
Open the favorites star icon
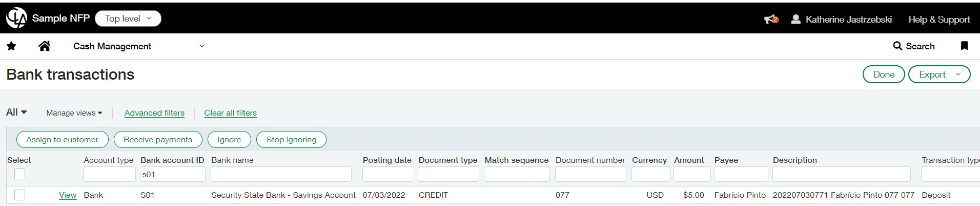click(11, 46)
